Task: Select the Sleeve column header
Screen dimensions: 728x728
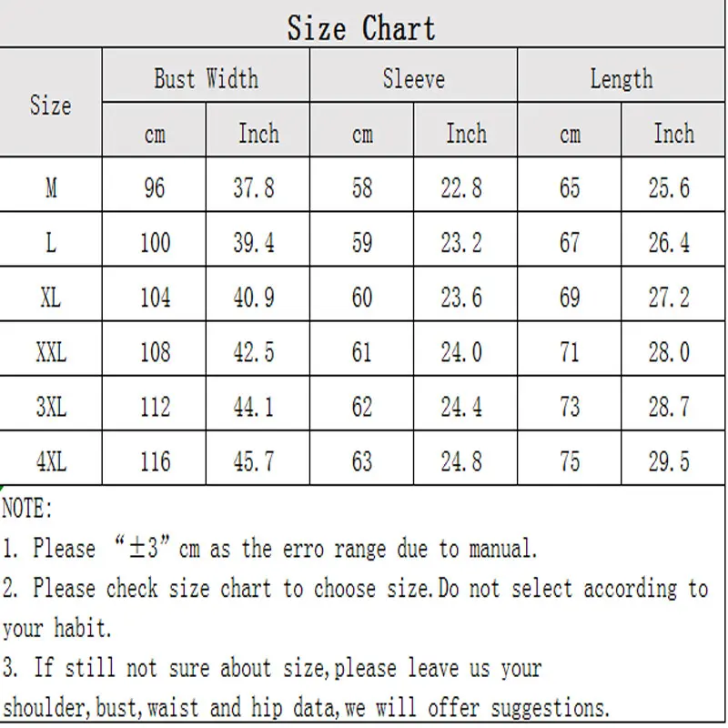Action: 414,78
